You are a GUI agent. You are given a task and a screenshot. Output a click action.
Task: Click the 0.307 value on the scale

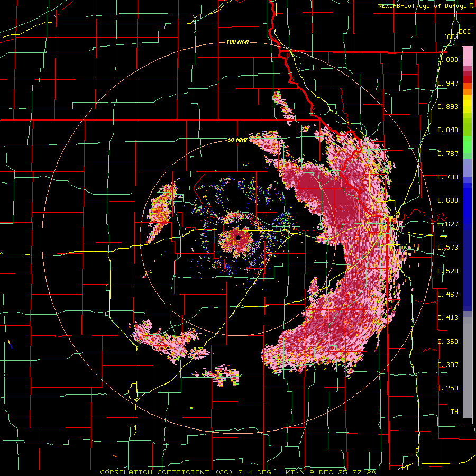coord(448,365)
